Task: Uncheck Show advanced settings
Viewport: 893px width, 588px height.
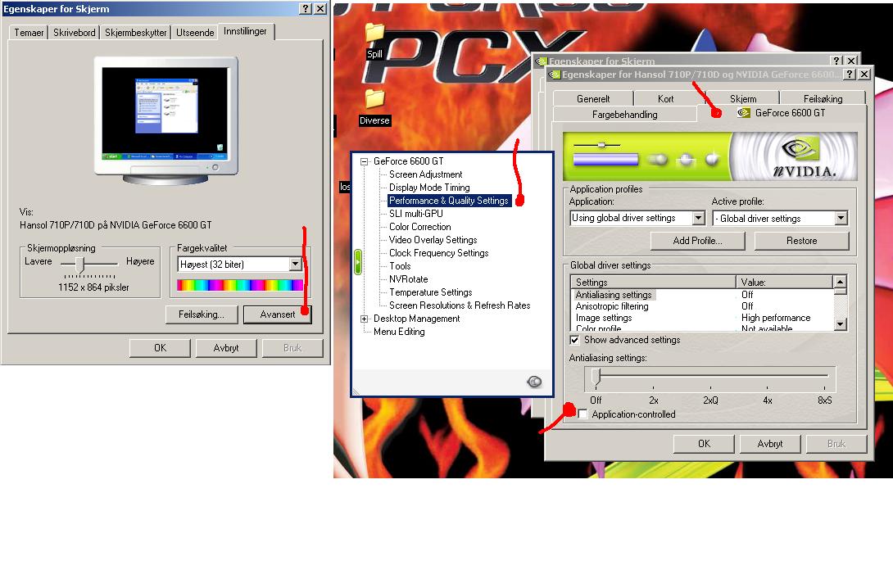Action: [x=574, y=340]
